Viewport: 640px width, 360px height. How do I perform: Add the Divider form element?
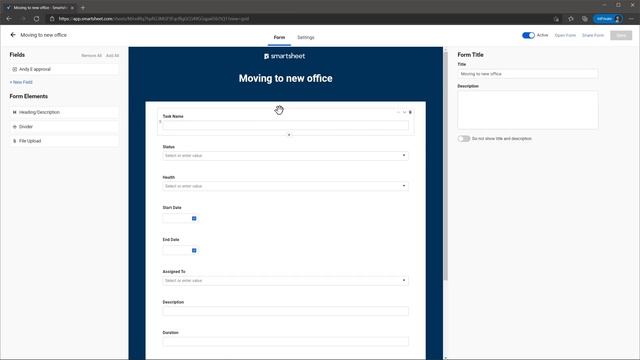click(64, 127)
